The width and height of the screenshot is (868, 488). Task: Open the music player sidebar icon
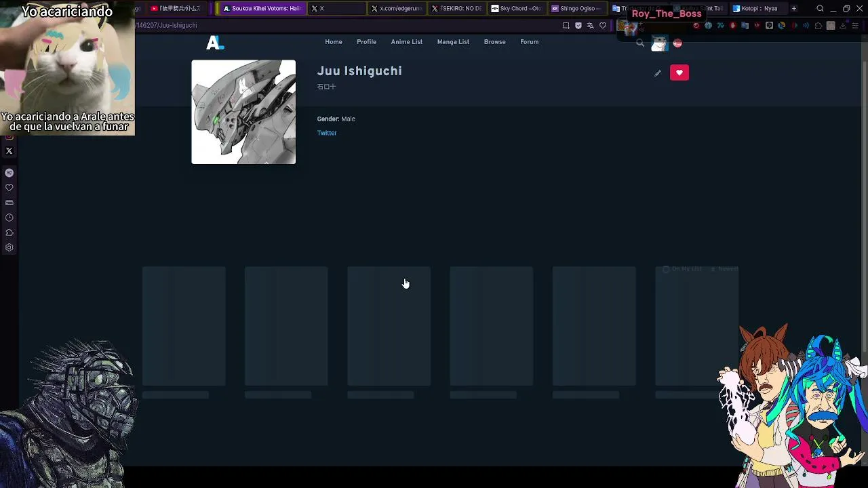9,173
